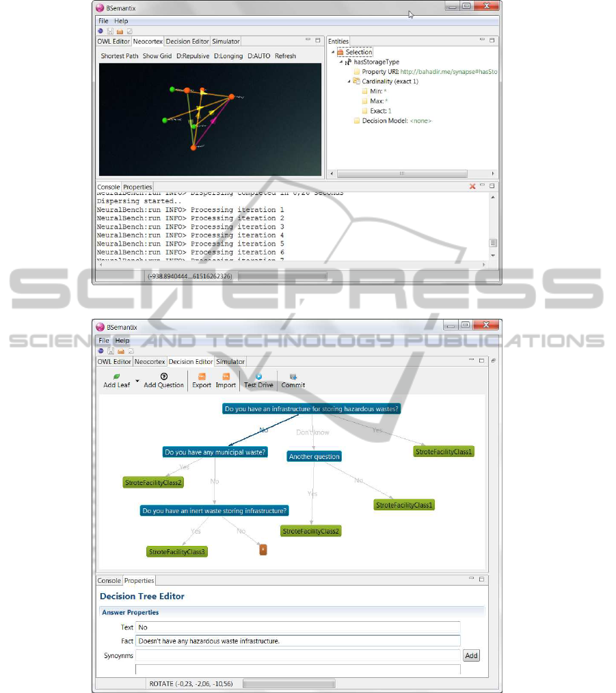This screenshot has width=616, height=693.
Task: Open the Add Leaf dropdown arrow
Action: click(x=137, y=380)
